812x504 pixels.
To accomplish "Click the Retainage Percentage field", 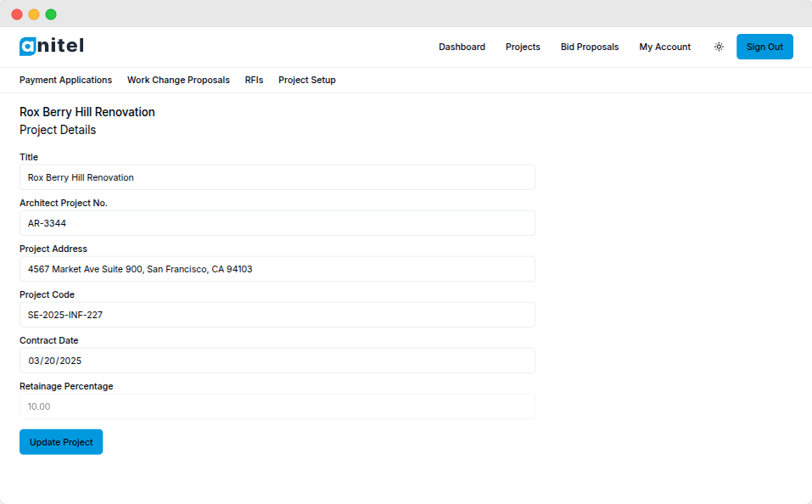I will click(x=277, y=406).
